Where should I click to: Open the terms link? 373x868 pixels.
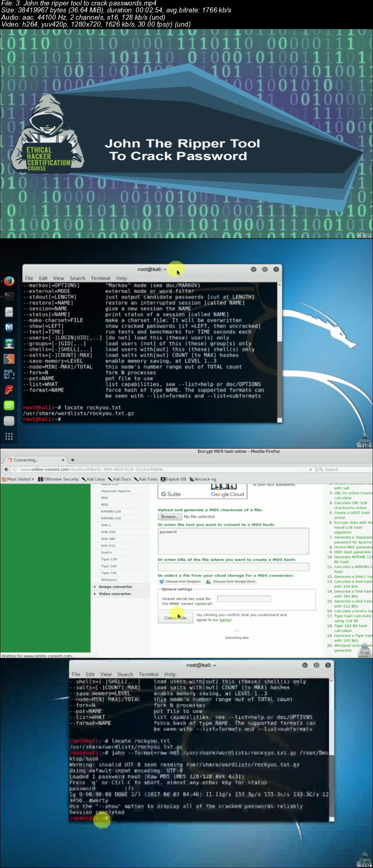(225, 620)
